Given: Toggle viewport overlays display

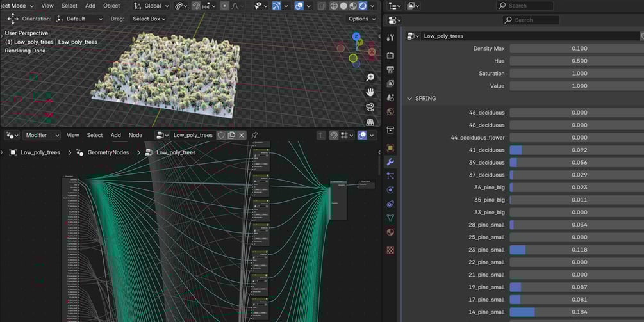Looking at the screenshot, I should [299, 6].
